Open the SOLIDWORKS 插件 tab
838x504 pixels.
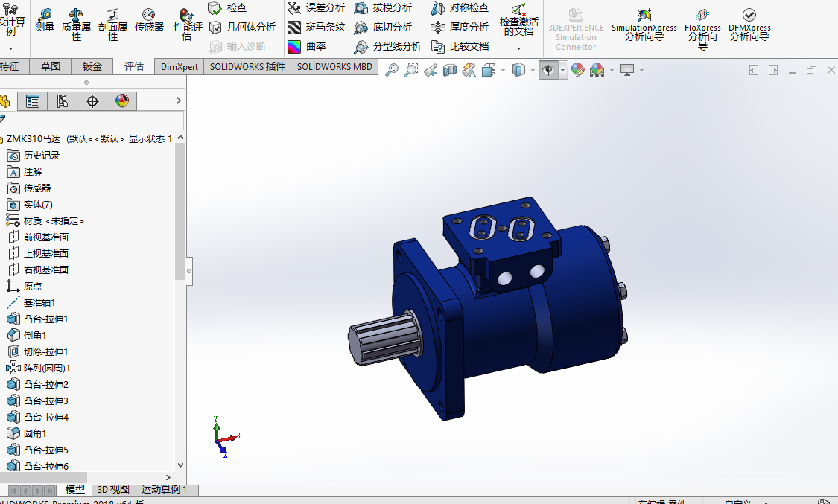pos(247,67)
